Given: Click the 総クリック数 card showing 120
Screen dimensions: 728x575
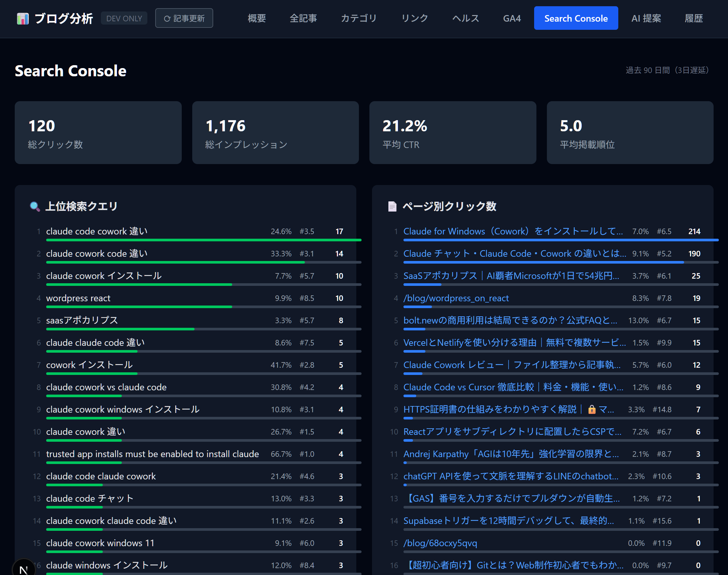Looking at the screenshot, I should [98, 133].
